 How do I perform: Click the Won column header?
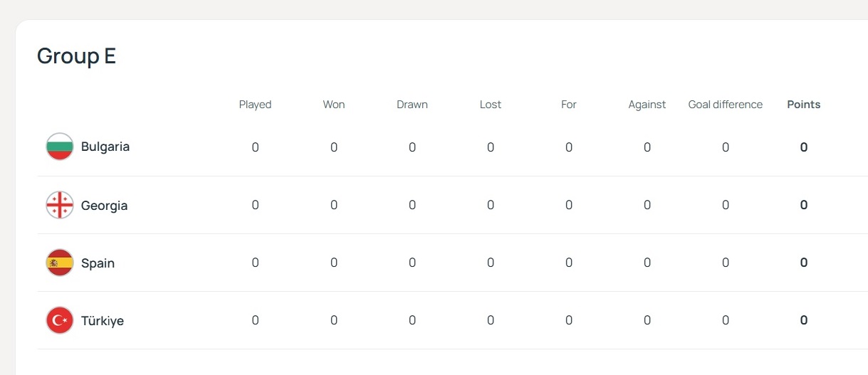point(334,105)
